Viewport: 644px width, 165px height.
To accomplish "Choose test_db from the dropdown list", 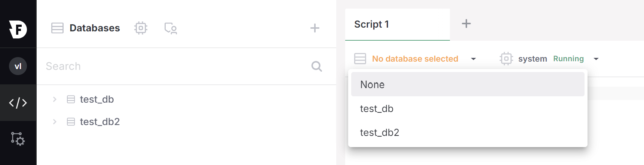I will [x=377, y=109].
